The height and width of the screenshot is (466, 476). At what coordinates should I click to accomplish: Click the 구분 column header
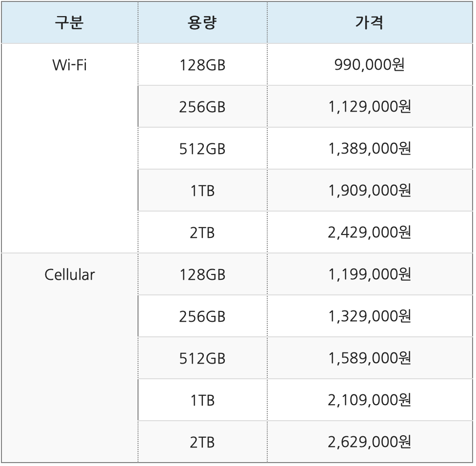pyautogui.click(x=71, y=22)
